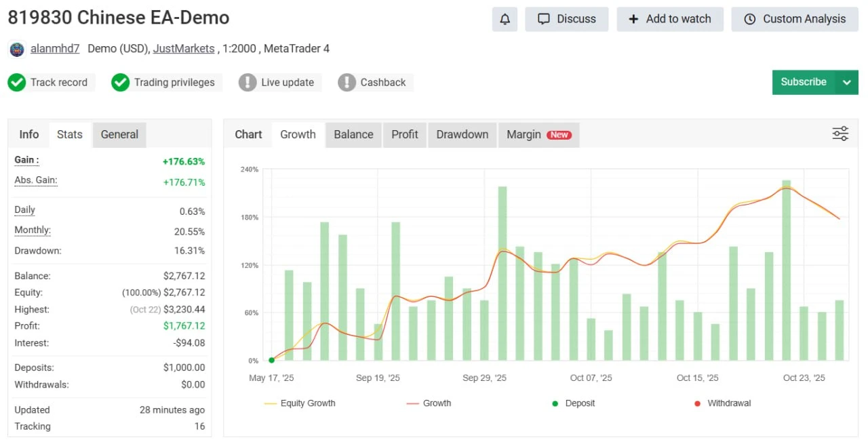
Task: Toggle the Equity Growth legend series
Action: [x=300, y=403]
